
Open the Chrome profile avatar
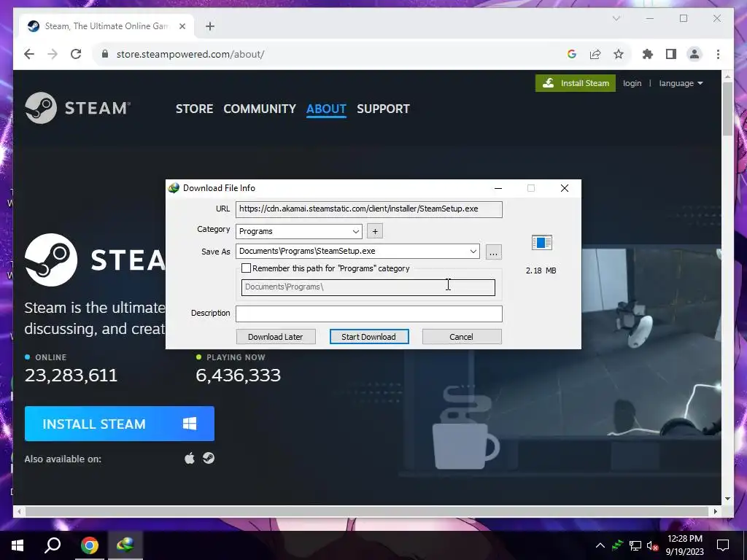click(x=694, y=54)
